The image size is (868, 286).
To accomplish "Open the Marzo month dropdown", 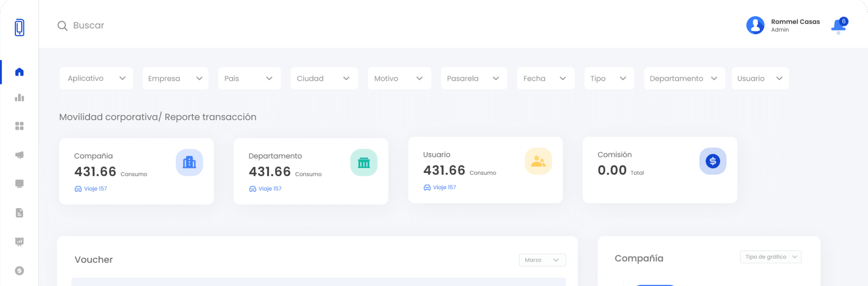I will coord(542,260).
